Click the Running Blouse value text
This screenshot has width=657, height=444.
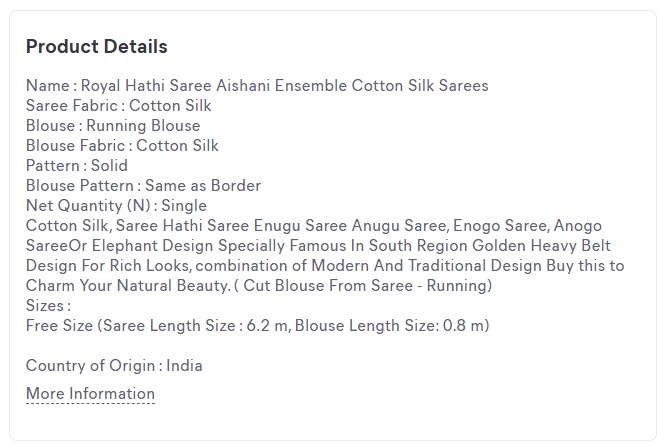pyautogui.click(x=143, y=126)
